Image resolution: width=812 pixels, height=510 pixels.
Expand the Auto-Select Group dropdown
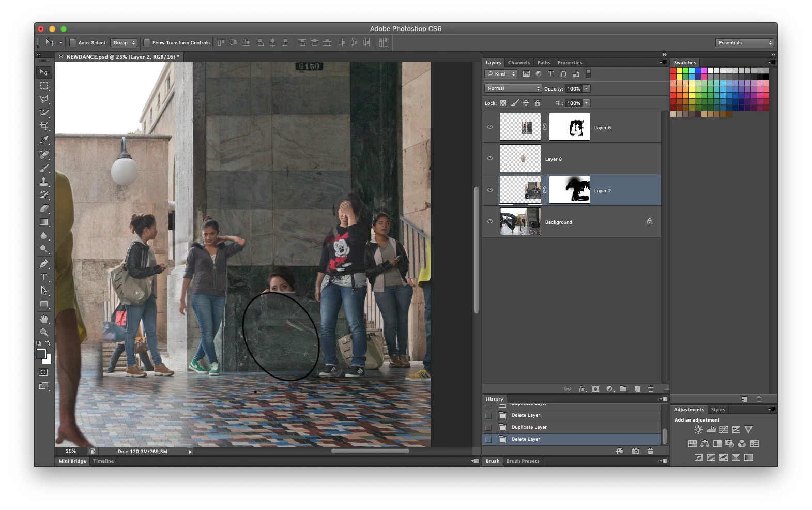[x=124, y=43]
